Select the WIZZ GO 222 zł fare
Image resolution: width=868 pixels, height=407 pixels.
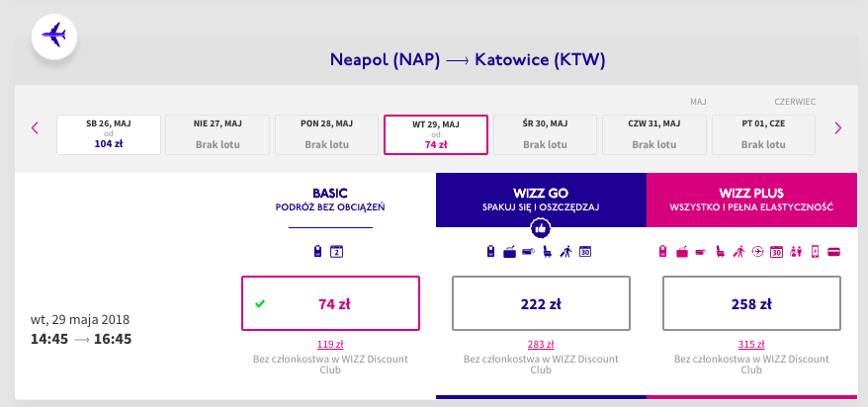click(x=540, y=303)
